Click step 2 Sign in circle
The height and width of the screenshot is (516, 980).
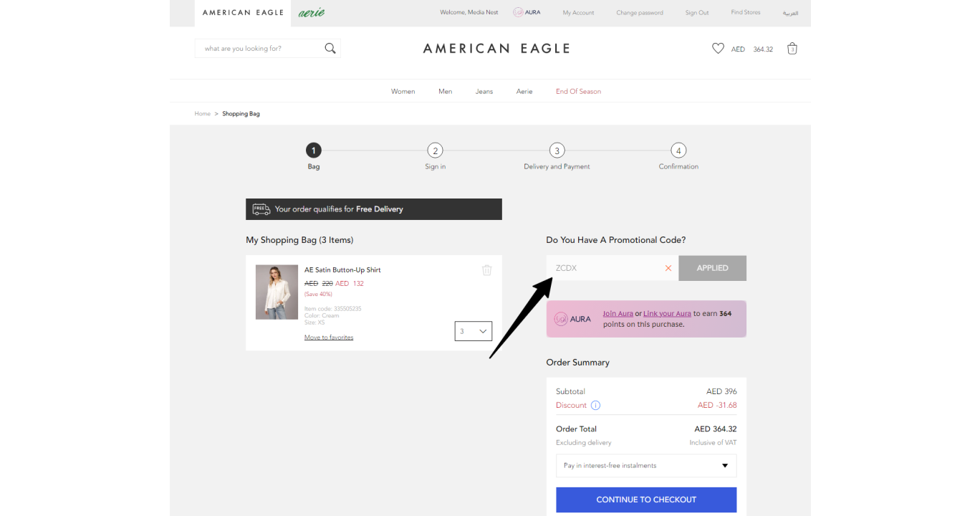tap(435, 150)
